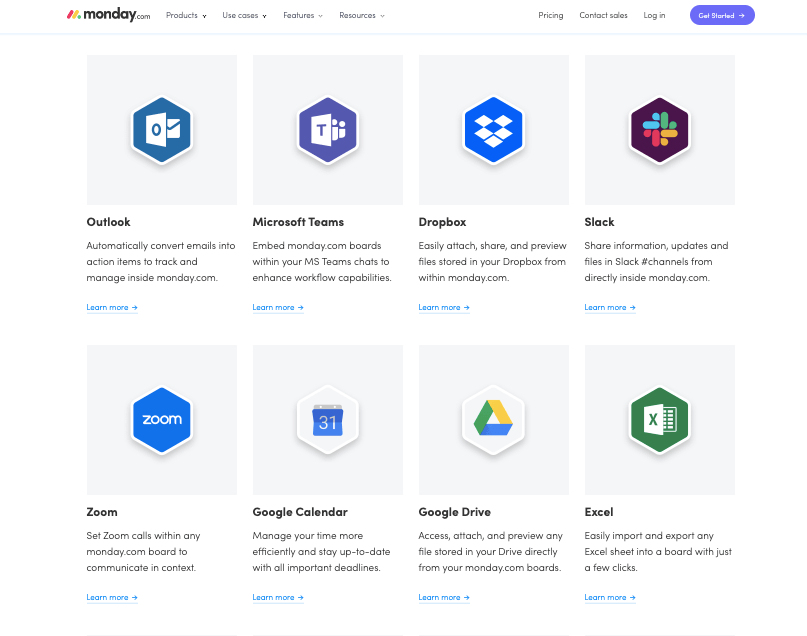Viewport: 807px width, 636px height.
Task: Click the Microsoft Teams hexagon icon
Action: coord(328,130)
